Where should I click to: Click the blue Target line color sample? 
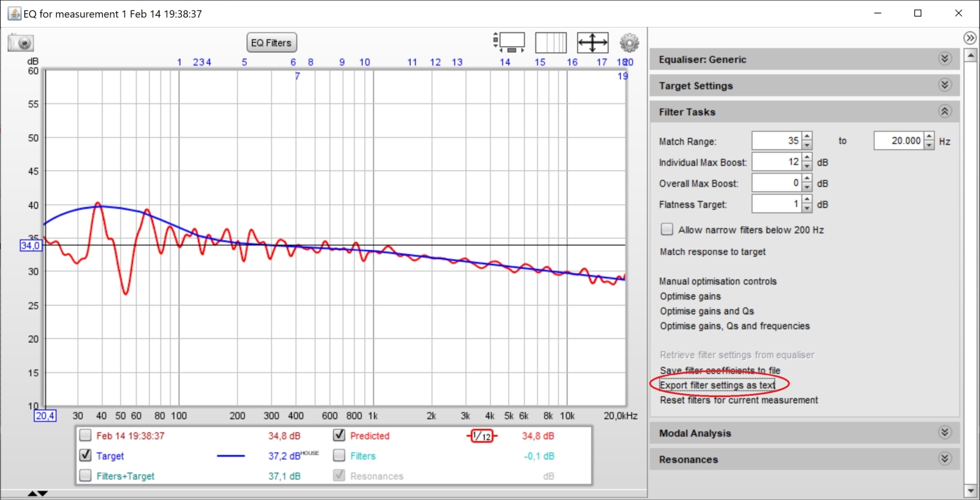(x=231, y=456)
